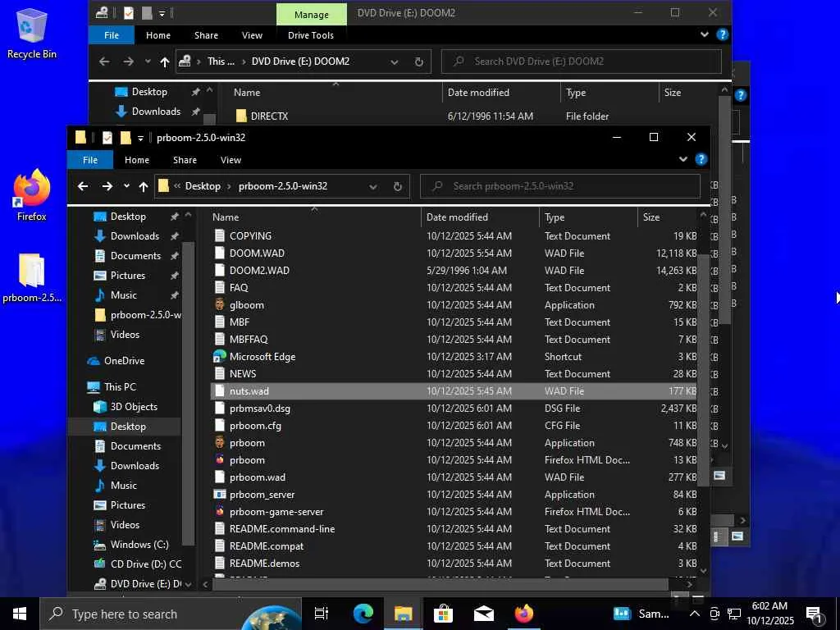
Task: Show hidden system tray icons
Action: pos(694,614)
